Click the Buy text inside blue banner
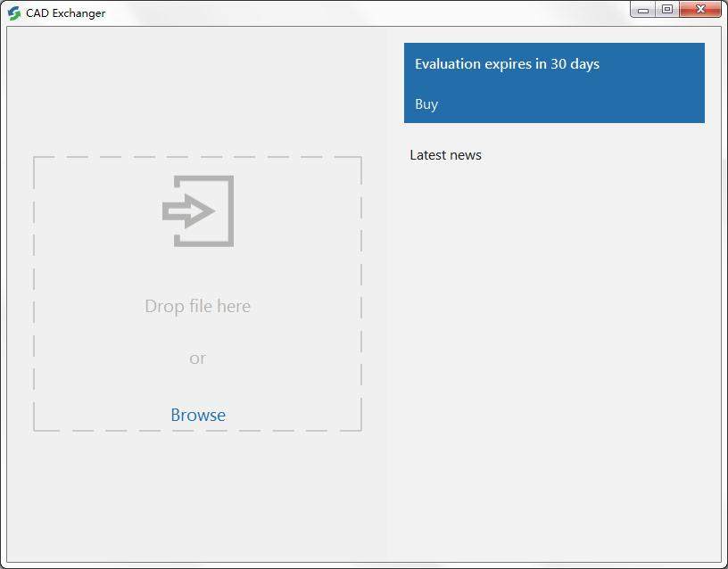Viewport: 728px width, 569px height. pyautogui.click(x=426, y=104)
